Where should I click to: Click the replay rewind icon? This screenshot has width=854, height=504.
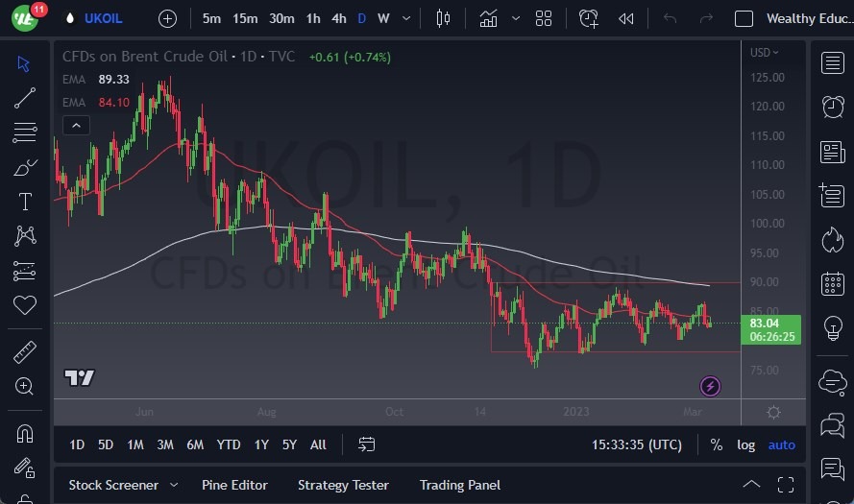[626, 18]
